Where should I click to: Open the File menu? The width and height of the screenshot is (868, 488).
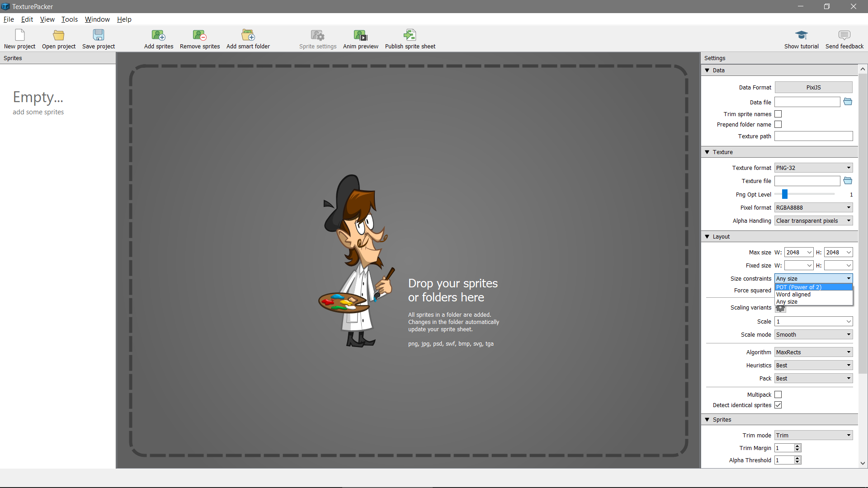click(x=9, y=19)
